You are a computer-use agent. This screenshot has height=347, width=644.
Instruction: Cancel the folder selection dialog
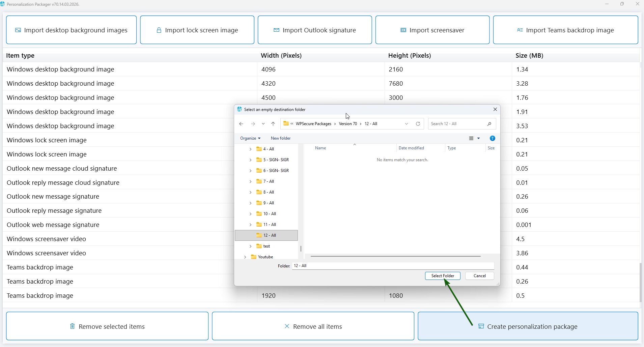(479, 276)
